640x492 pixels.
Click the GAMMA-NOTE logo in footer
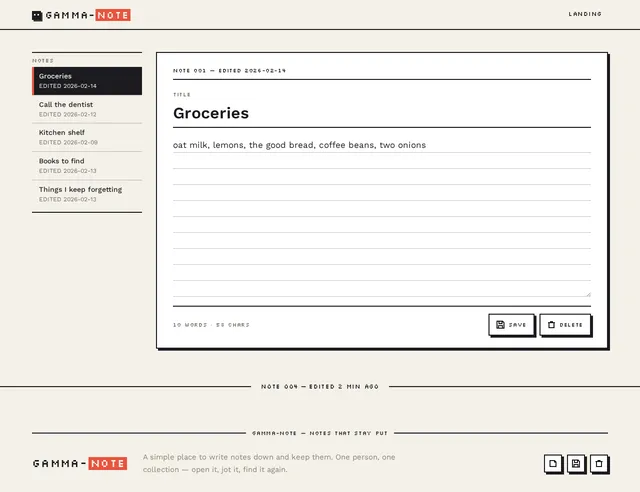click(x=80, y=463)
